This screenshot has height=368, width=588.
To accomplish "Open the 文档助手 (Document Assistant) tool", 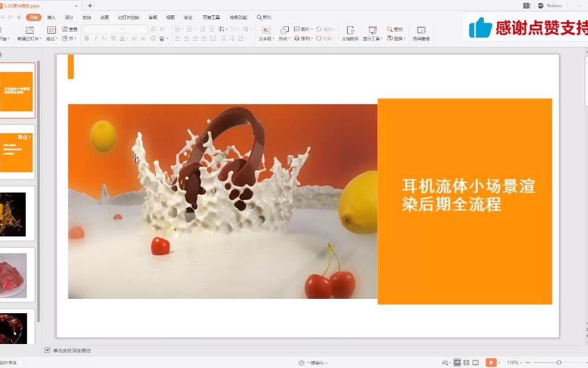I will (350, 31).
